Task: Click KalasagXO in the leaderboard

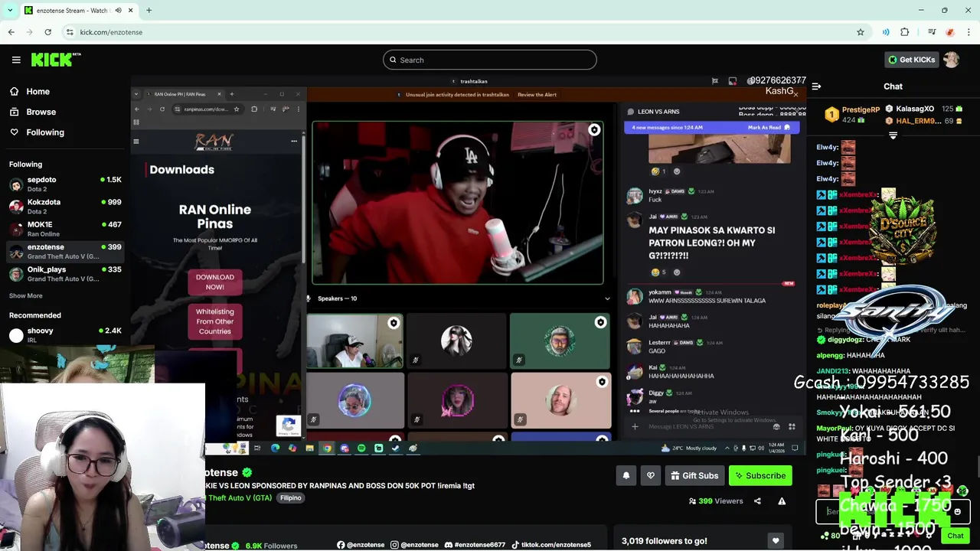Action: tap(914, 109)
